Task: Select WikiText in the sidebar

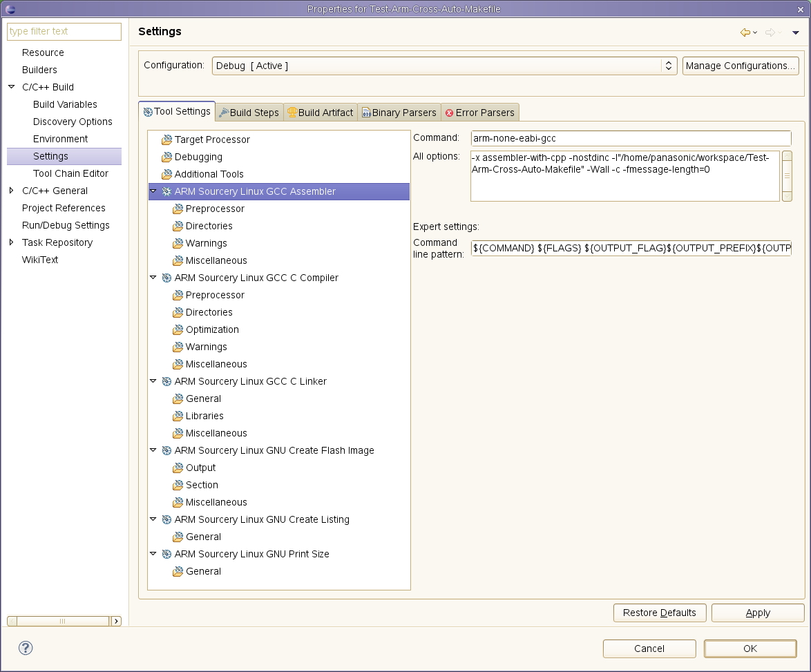Action: point(40,260)
